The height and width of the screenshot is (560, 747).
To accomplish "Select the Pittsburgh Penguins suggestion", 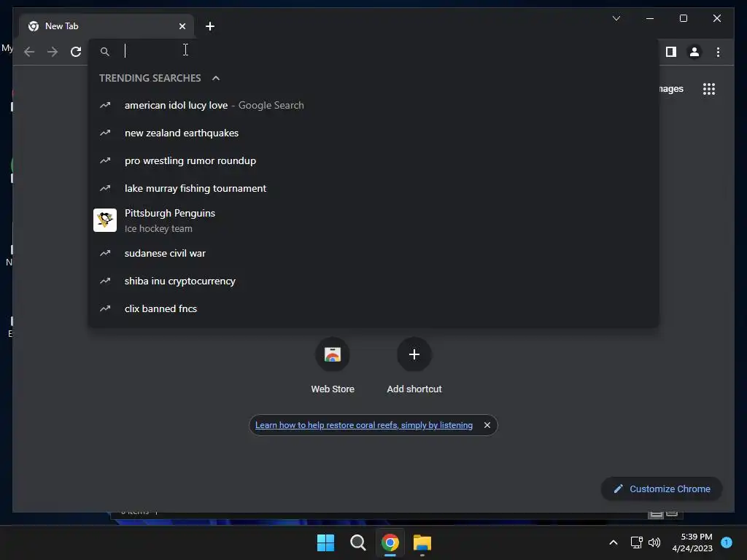I will (x=373, y=220).
